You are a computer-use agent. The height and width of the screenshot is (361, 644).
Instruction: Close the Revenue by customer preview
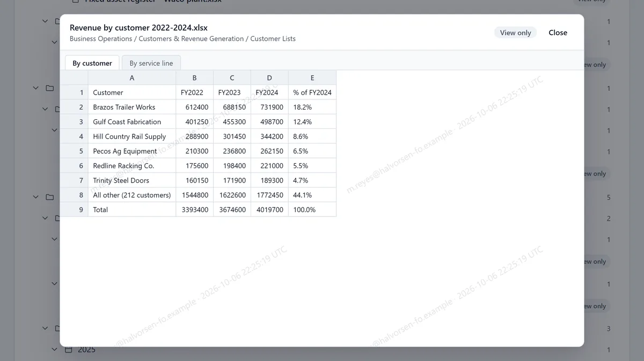(x=558, y=33)
